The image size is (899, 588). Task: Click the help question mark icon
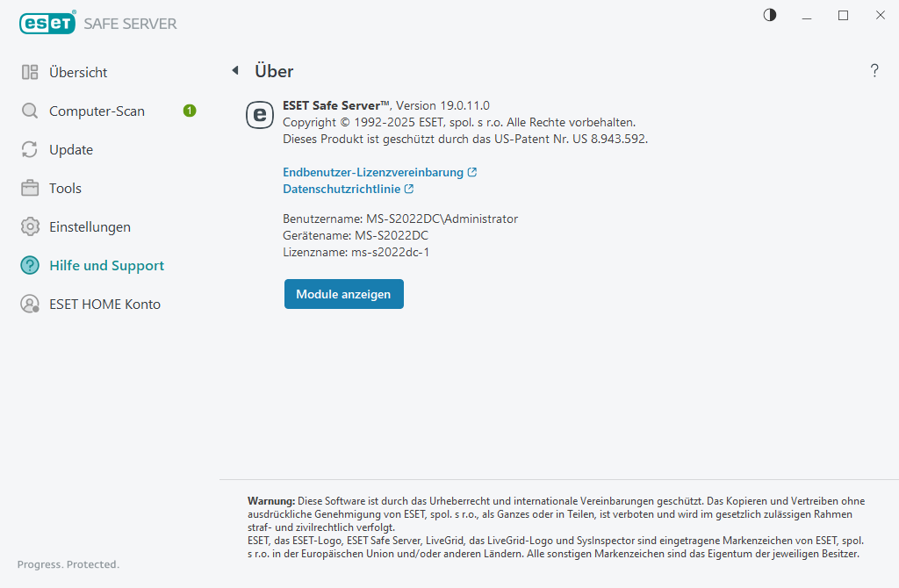point(874,71)
